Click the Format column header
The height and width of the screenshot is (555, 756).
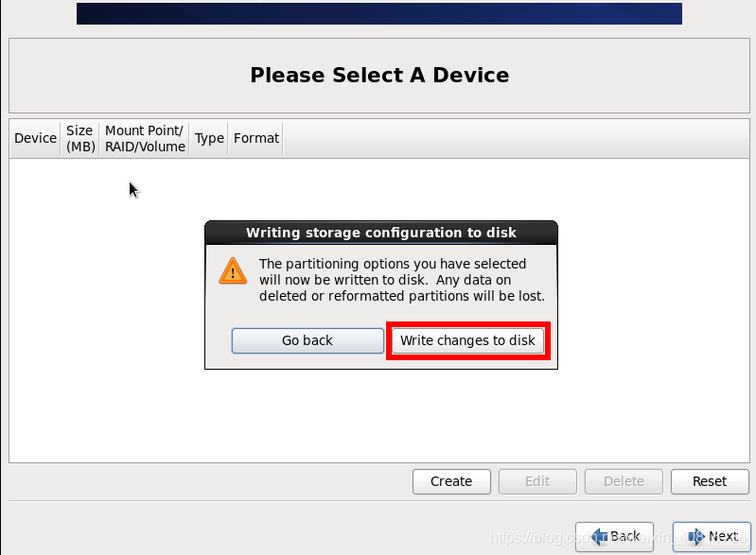coord(256,139)
